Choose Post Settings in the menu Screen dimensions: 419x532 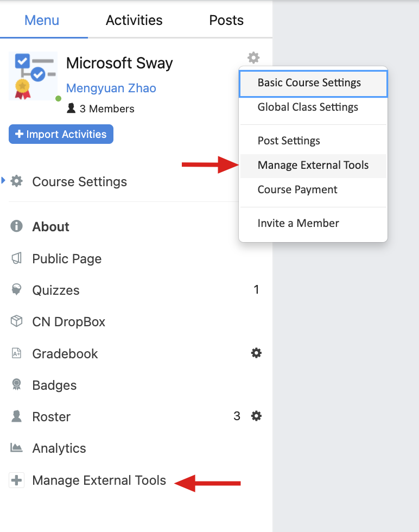(313, 141)
